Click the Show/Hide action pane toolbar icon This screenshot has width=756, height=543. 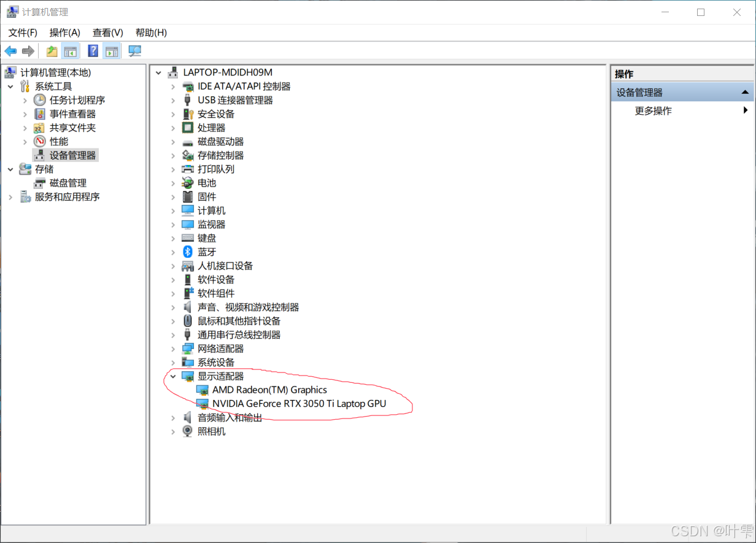[112, 51]
